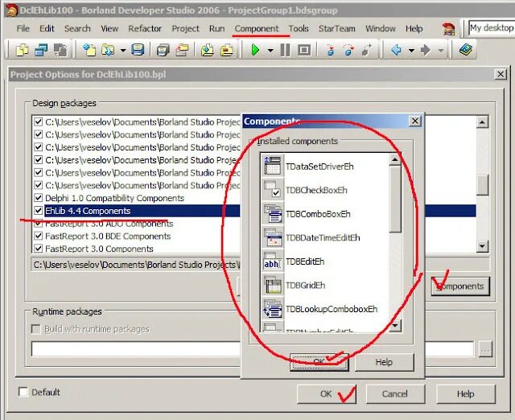This screenshot has width=515, height=420.
Task: Close the Components dialog
Action: coord(415,121)
